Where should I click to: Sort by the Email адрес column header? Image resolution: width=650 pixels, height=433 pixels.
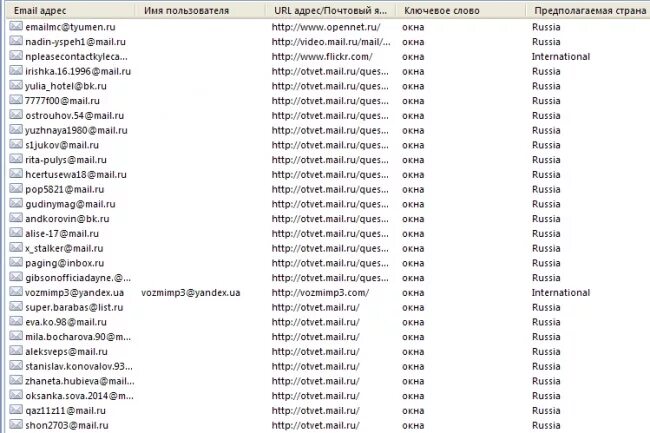pyautogui.click(x=71, y=10)
